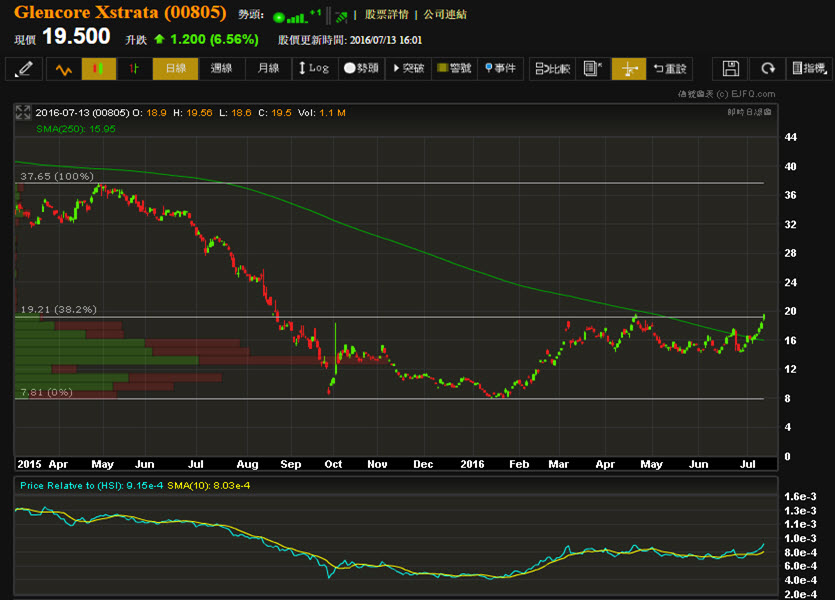Switch to 日線 daily view

175,69
